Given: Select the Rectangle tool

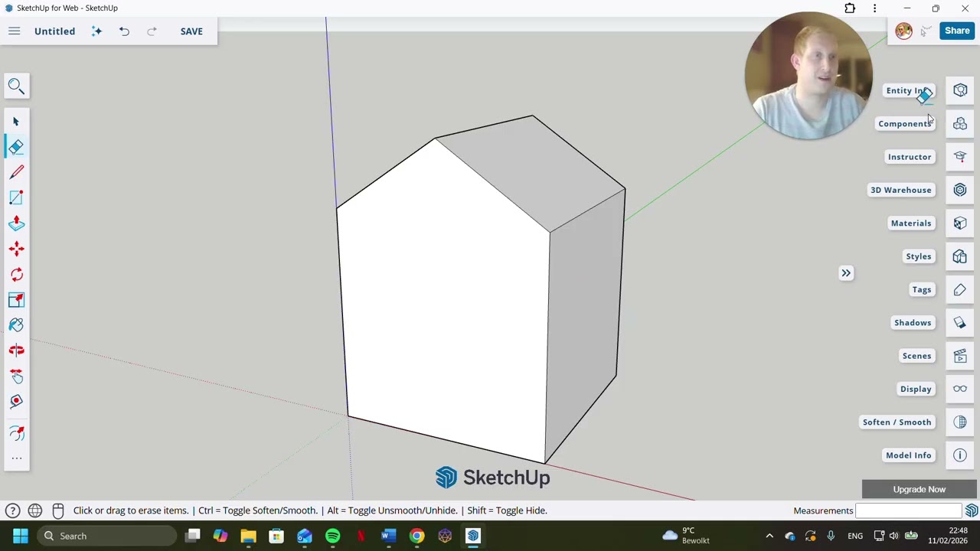Looking at the screenshot, I should pyautogui.click(x=16, y=198).
